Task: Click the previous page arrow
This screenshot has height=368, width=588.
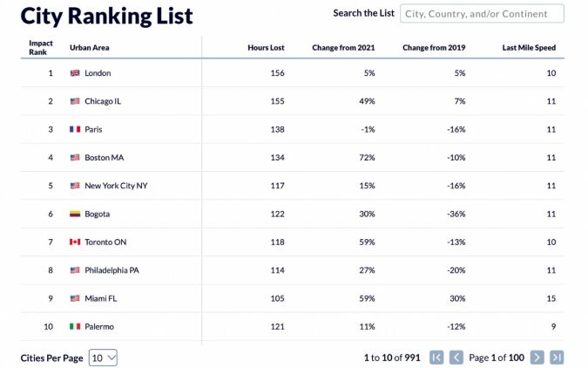Action: (456, 358)
